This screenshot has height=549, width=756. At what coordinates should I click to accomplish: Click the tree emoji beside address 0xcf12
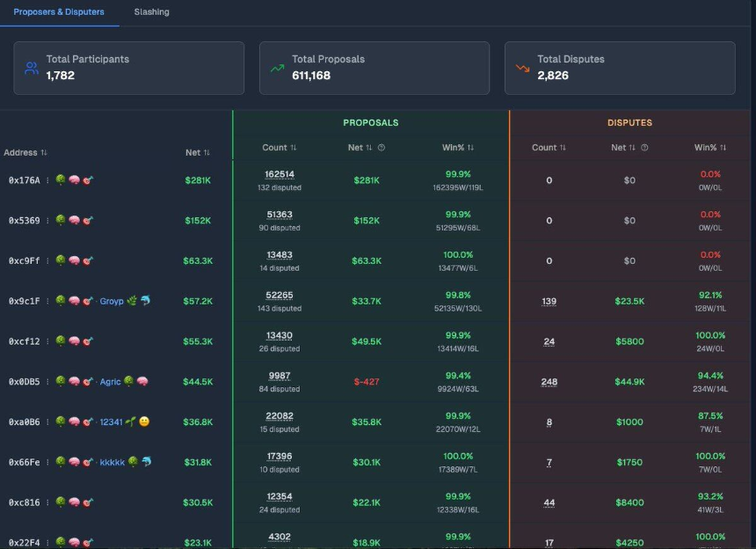pyautogui.click(x=61, y=340)
